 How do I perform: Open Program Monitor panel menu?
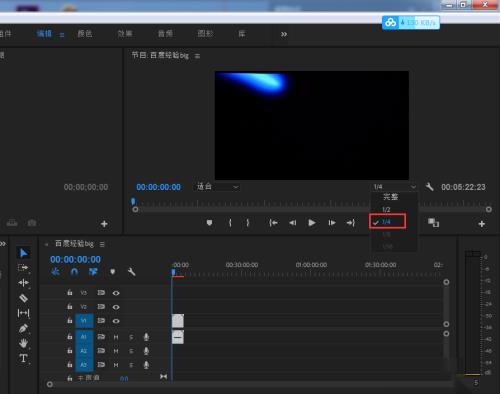(x=197, y=56)
